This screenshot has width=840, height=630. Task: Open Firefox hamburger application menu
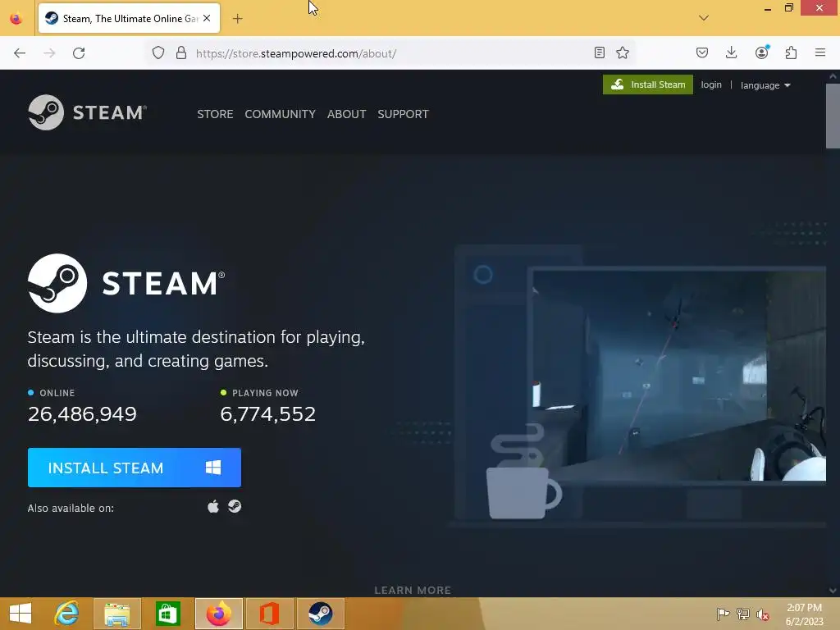820,52
